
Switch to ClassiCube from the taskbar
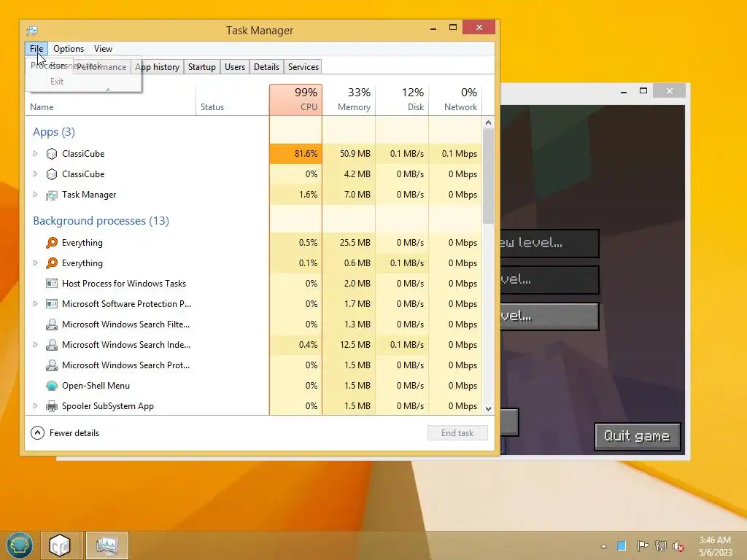tap(60, 545)
